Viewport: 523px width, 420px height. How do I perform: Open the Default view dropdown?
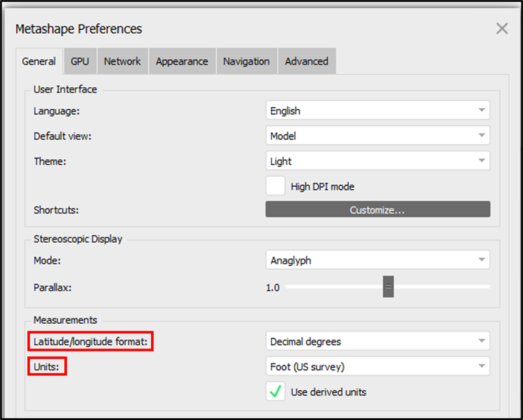coord(377,135)
